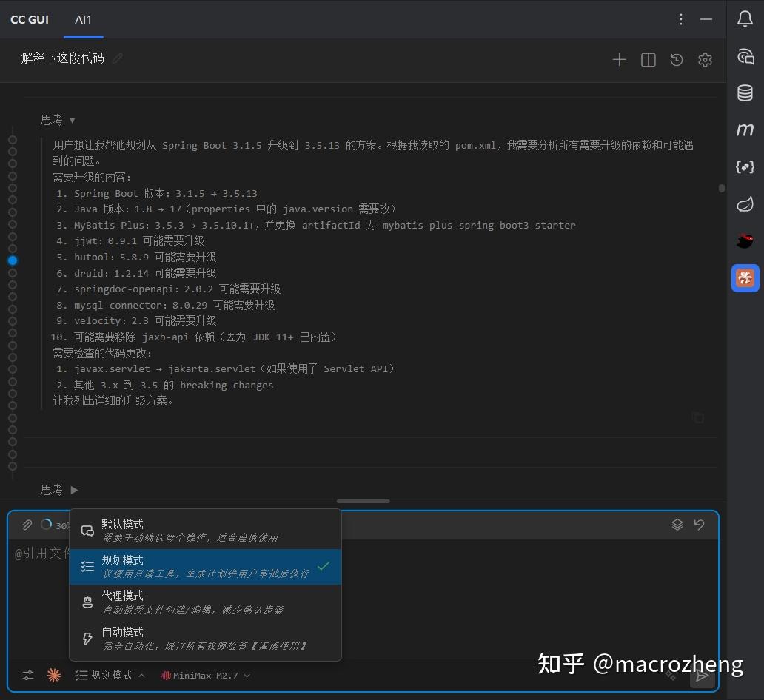This screenshot has height=700, width=764.
Task: Send the message with paper plane button
Action: click(702, 676)
